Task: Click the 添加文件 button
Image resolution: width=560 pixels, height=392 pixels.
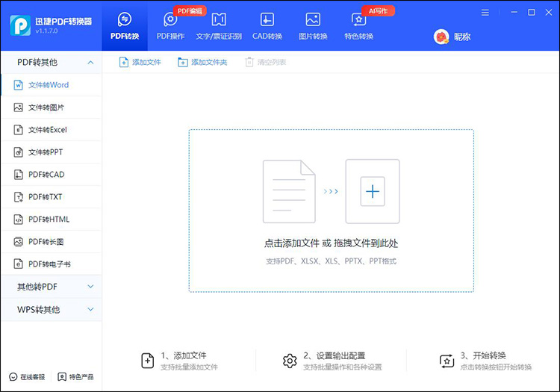Action: (140, 63)
